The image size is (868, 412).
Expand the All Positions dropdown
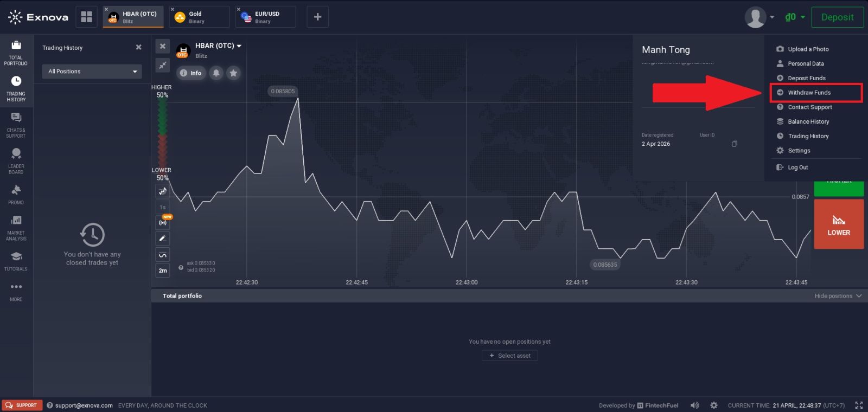tap(92, 71)
